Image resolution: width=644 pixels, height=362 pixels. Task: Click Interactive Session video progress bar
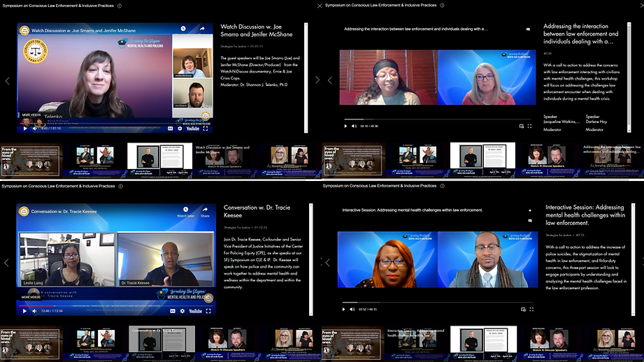(x=438, y=303)
